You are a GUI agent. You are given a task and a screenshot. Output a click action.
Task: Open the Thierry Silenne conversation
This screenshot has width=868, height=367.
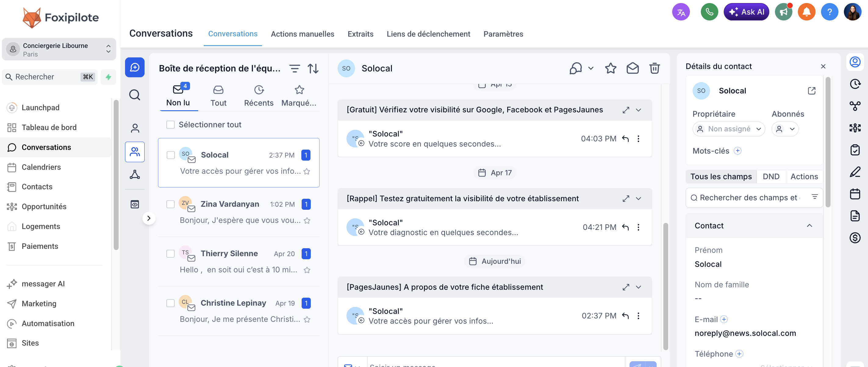[239, 261]
